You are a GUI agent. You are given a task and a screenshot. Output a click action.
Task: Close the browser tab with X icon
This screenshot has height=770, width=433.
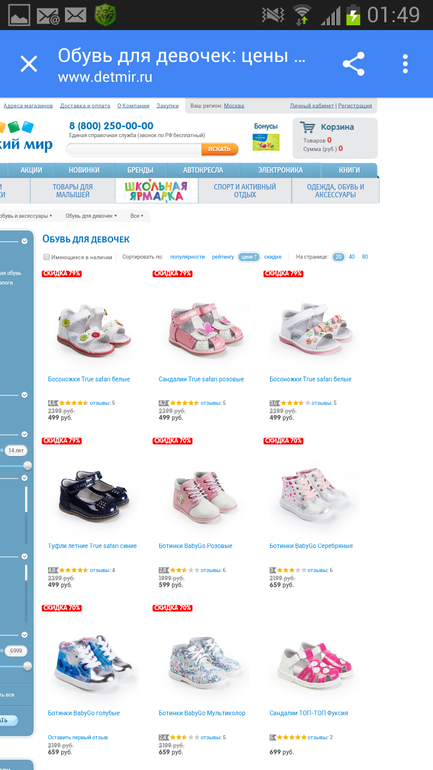[28, 64]
